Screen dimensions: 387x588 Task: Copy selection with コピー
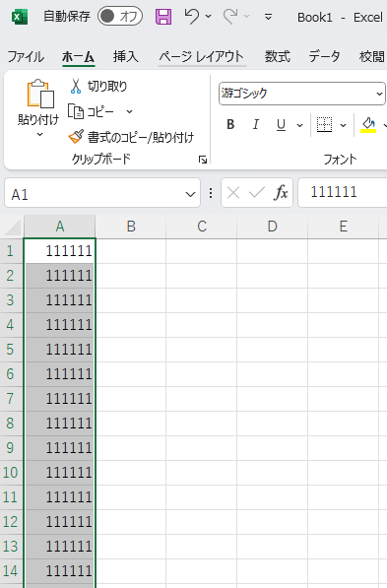point(92,111)
